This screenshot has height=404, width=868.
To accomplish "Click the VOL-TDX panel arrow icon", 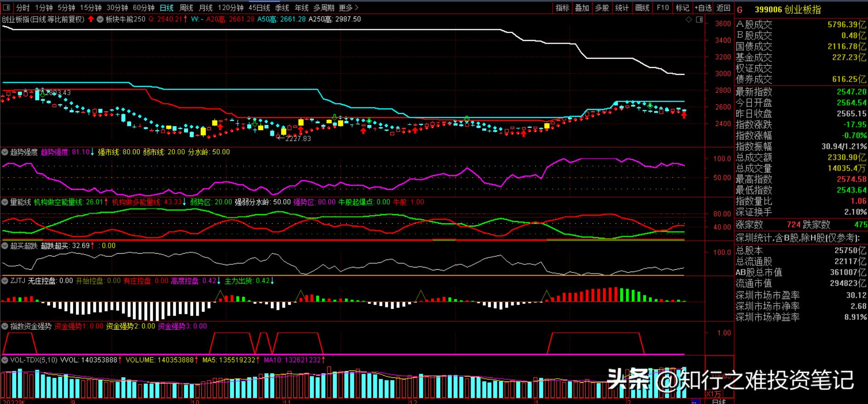I will pyautogui.click(x=5, y=360).
